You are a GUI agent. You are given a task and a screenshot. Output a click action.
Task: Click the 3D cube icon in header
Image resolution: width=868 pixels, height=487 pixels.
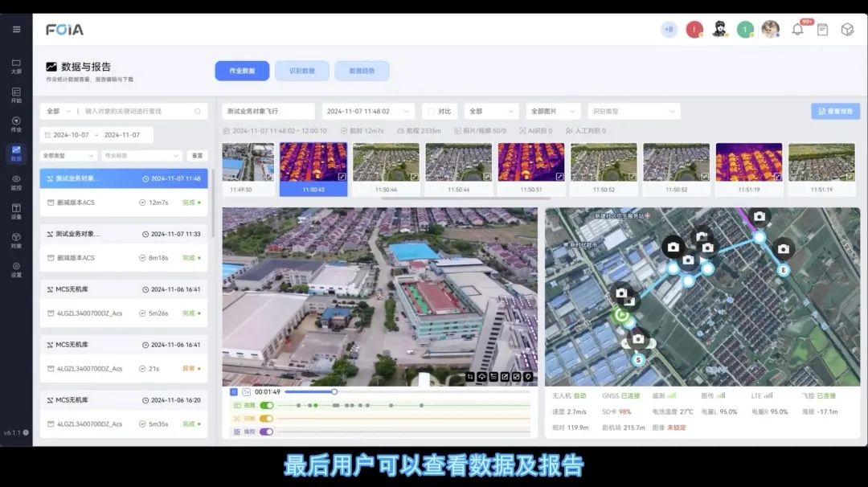click(847, 30)
